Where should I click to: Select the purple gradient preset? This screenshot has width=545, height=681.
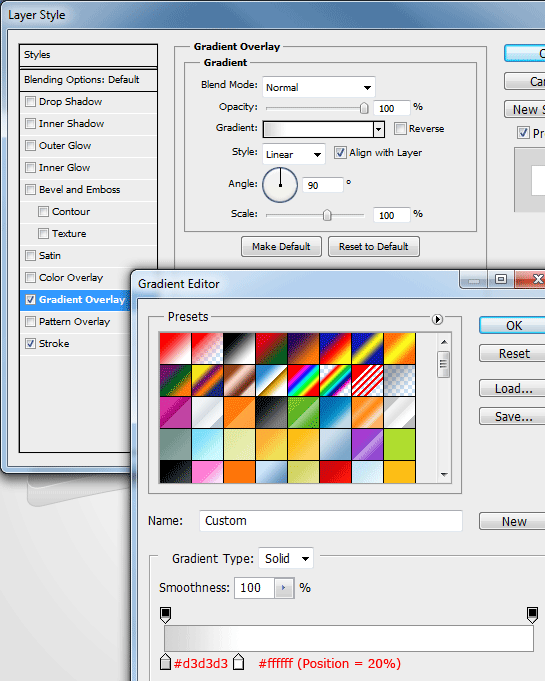click(367, 444)
